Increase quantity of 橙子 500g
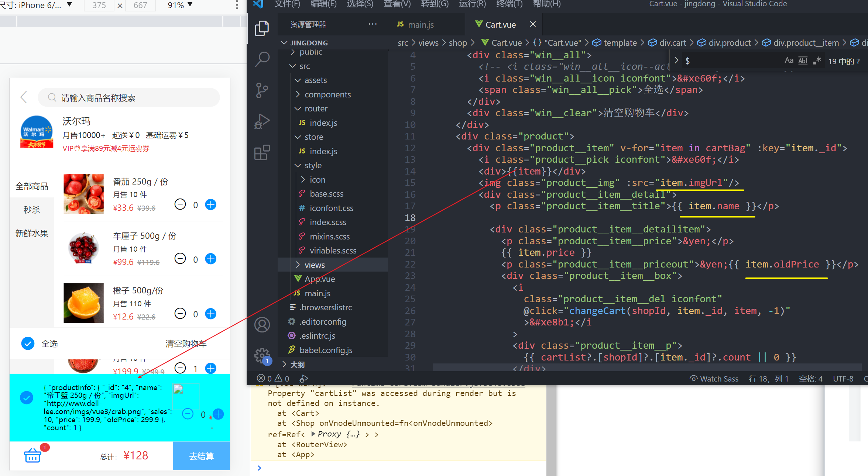Image resolution: width=868 pixels, height=476 pixels. (x=210, y=314)
